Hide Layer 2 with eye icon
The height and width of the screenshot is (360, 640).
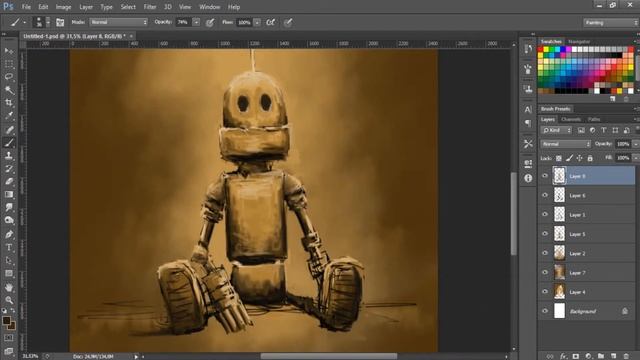[545, 253]
